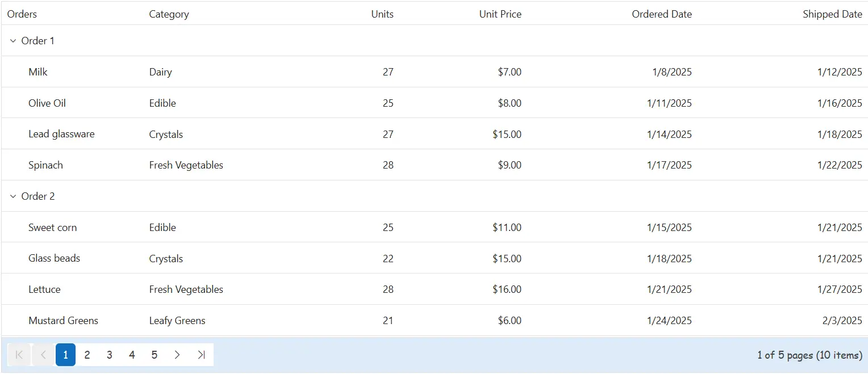
Task: Sort by the Category column header
Action: coord(169,14)
